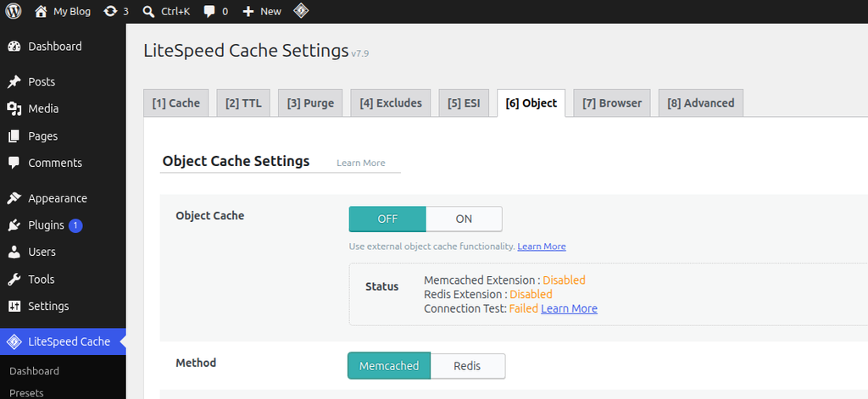Click the LiteSpeed Cache sidebar diamond icon
This screenshot has width=868, height=399.
point(14,342)
